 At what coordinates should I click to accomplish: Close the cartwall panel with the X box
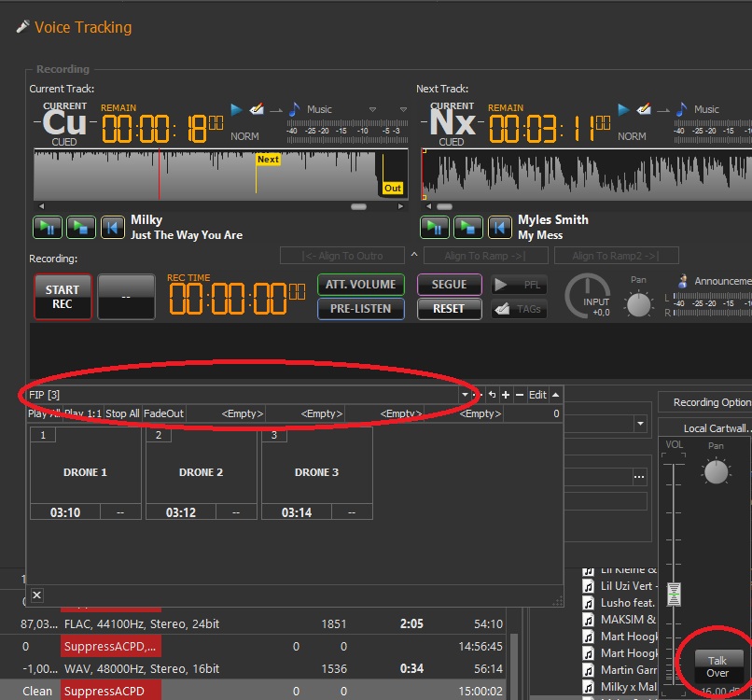coord(37,595)
